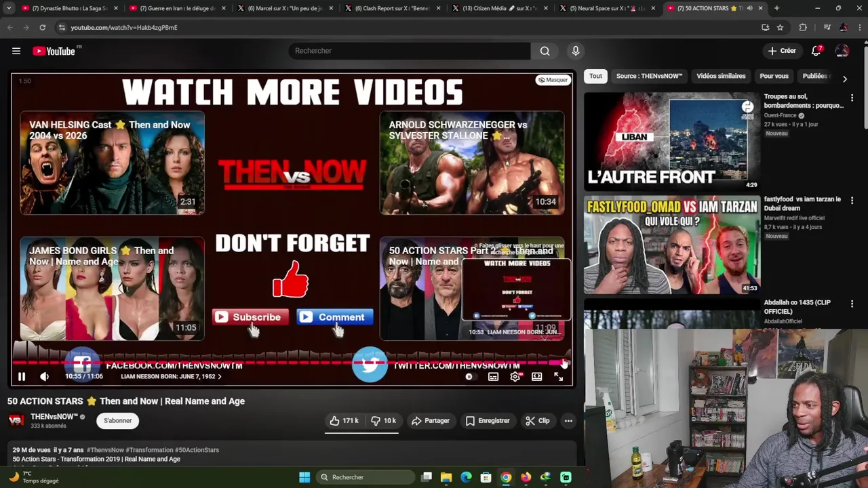The image size is (868, 488).
Task: Open the Windows Start menu
Action: click(x=304, y=477)
